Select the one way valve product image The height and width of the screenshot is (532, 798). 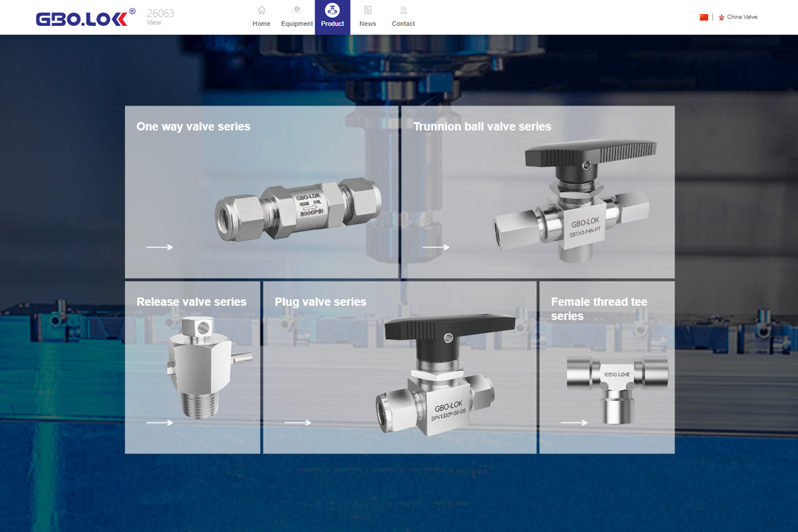pos(299,208)
